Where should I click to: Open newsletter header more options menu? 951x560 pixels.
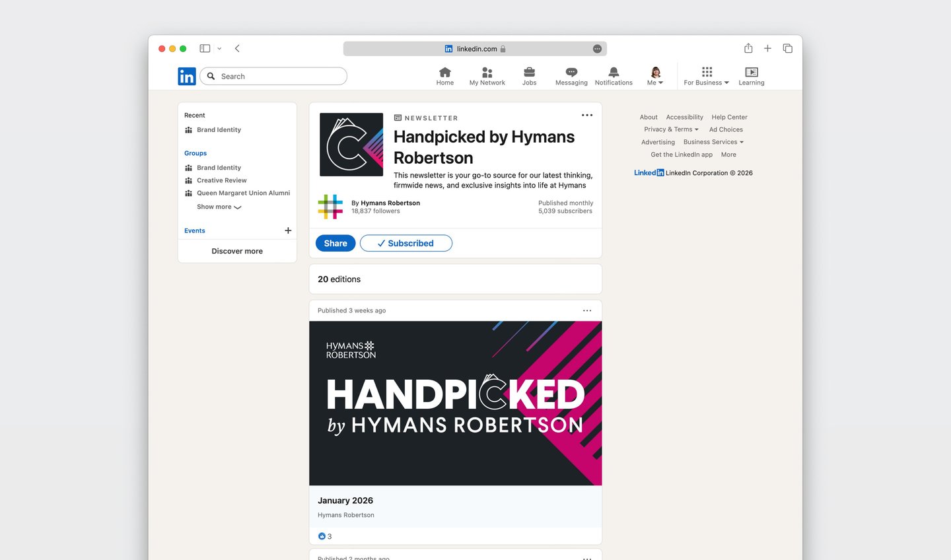point(587,115)
